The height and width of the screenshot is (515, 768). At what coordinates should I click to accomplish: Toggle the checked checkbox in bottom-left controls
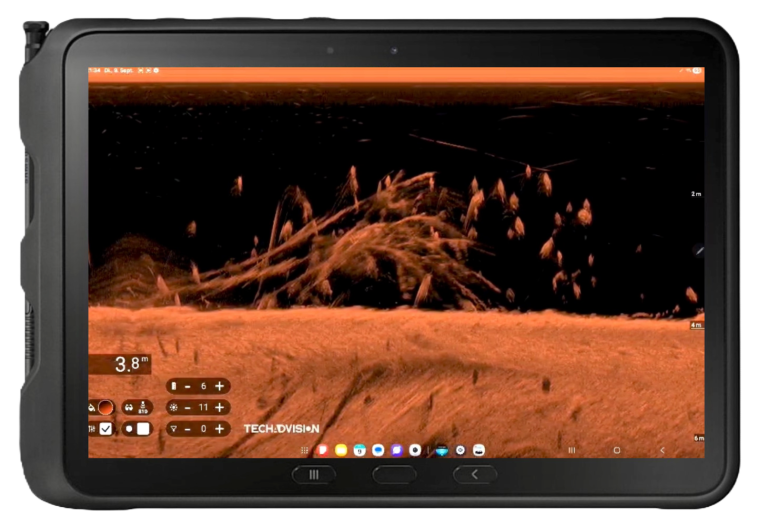(x=106, y=428)
